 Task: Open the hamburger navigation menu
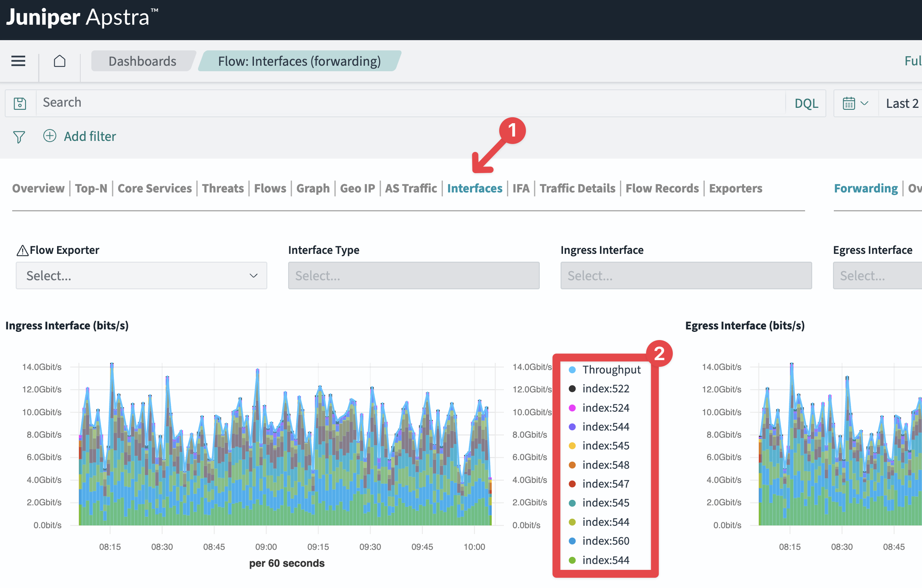click(18, 61)
